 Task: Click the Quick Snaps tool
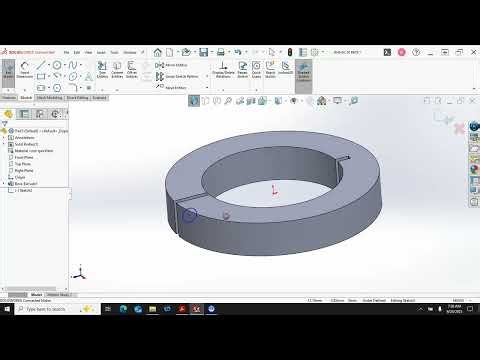256,70
